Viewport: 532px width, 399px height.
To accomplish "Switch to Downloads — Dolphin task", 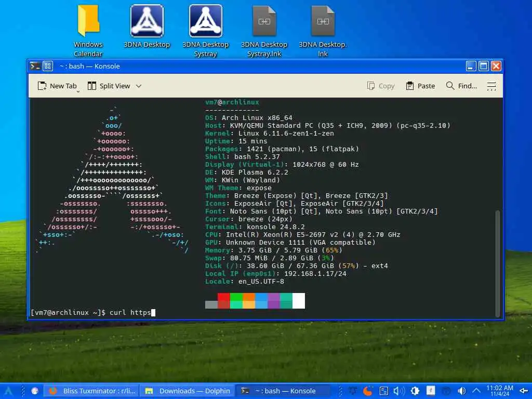I will tap(187, 391).
